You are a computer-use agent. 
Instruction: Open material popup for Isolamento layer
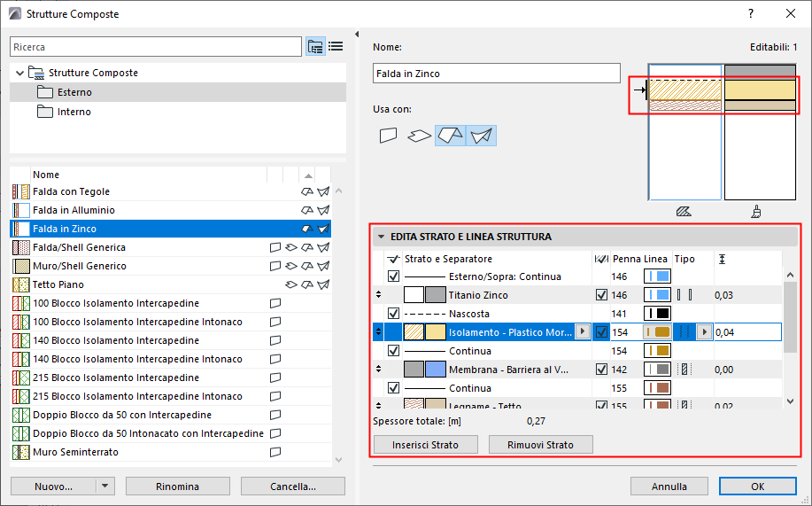(x=583, y=331)
